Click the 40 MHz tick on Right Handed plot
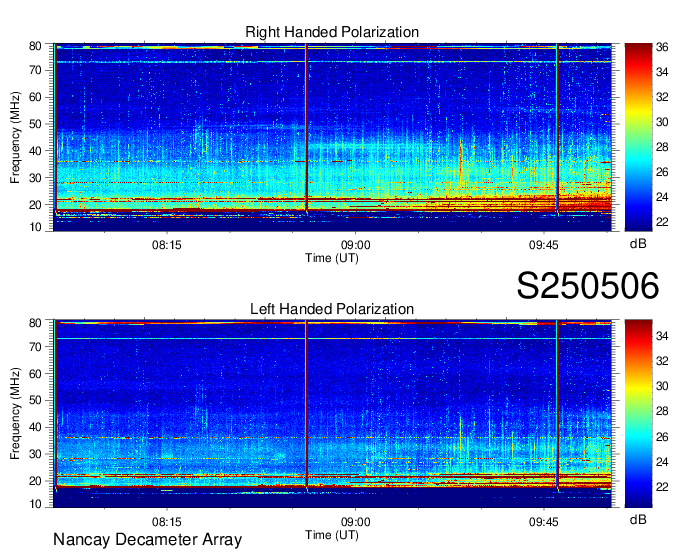The height and width of the screenshot is (552, 680). pyautogui.click(x=35, y=151)
